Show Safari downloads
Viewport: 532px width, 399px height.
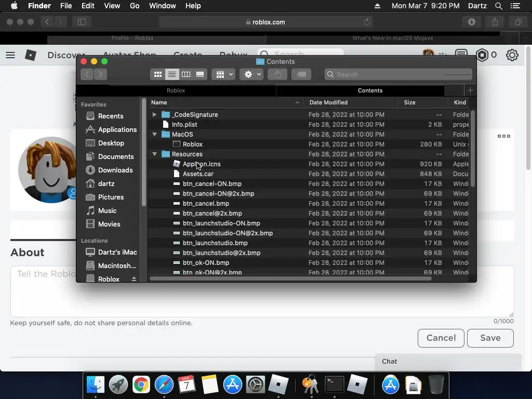coord(472,22)
